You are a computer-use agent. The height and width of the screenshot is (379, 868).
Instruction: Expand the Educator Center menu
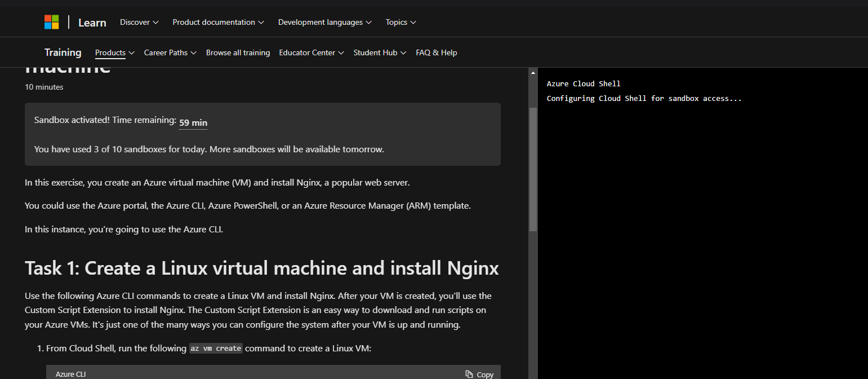click(x=311, y=52)
